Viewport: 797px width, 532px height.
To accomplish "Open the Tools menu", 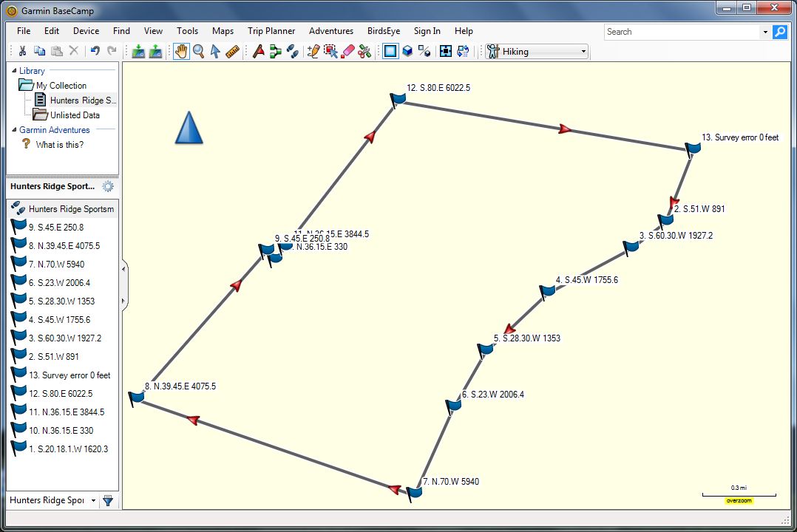I will [x=187, y=31].
